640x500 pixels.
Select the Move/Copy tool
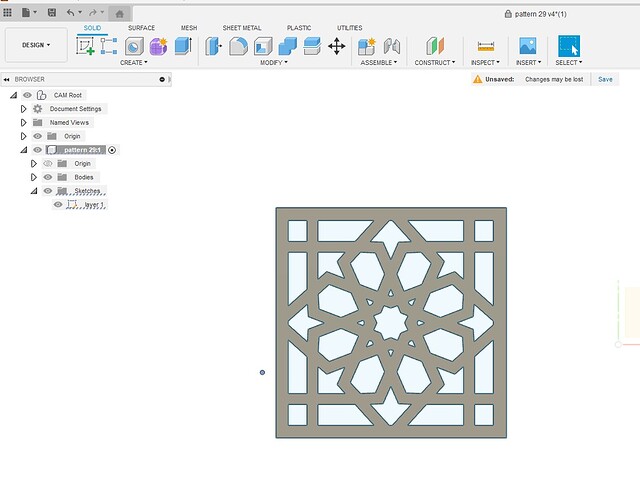[337, 46]
